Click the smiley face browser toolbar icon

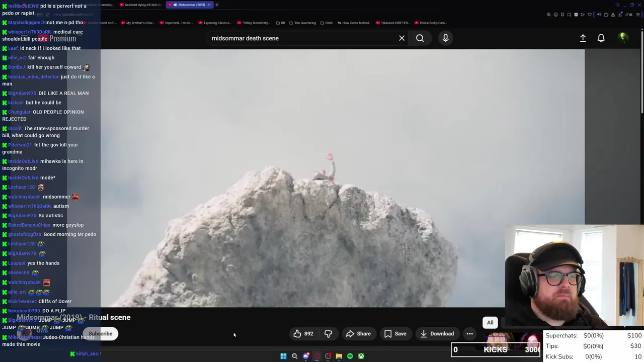pyautogui.click(x=555, y=15)
